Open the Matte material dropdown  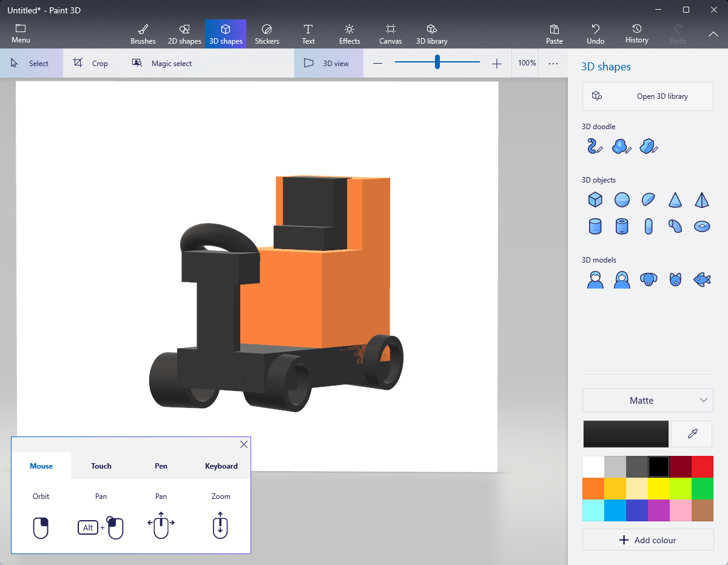[x=647, y=400]
